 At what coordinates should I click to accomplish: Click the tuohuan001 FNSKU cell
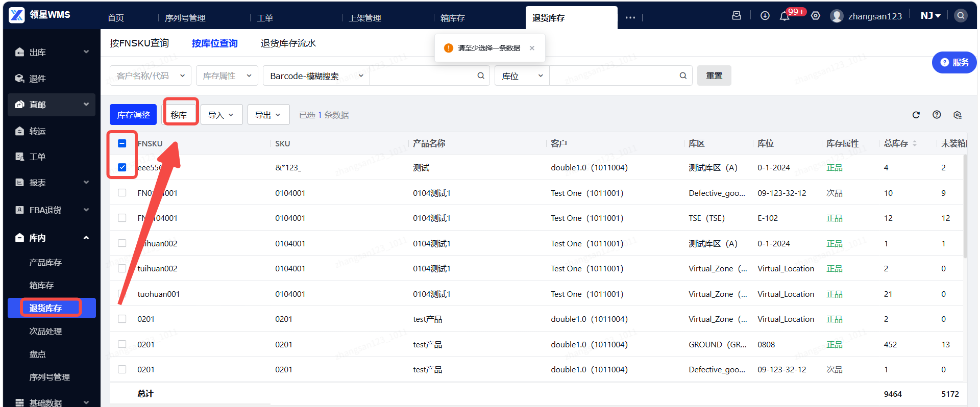(x=159, y=294)
